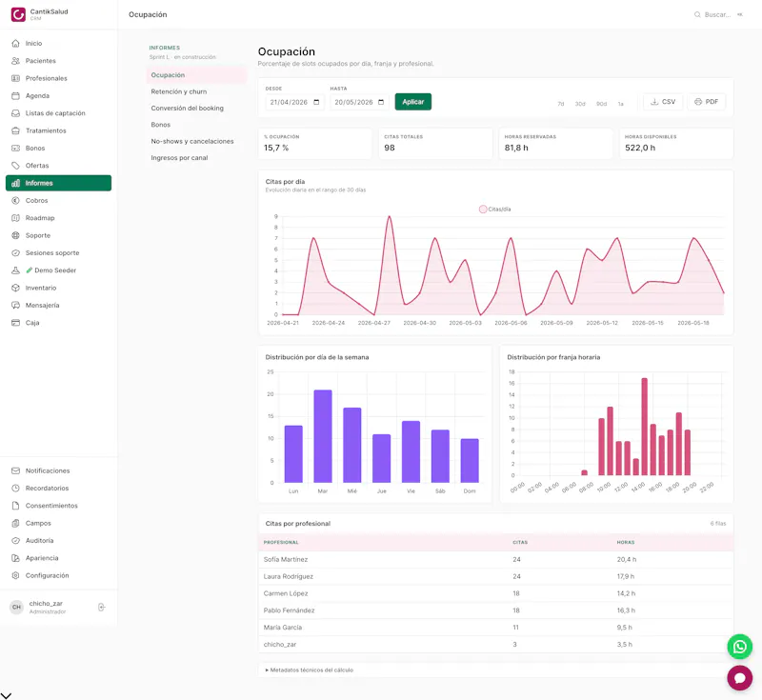
Task: Click Laura Rodríguez row name
Action: 289,576
